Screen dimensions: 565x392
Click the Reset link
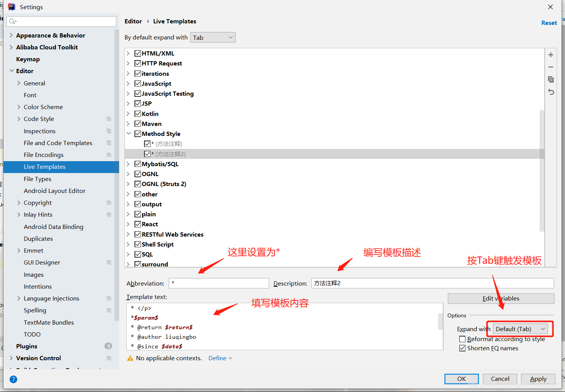[549, 23]
